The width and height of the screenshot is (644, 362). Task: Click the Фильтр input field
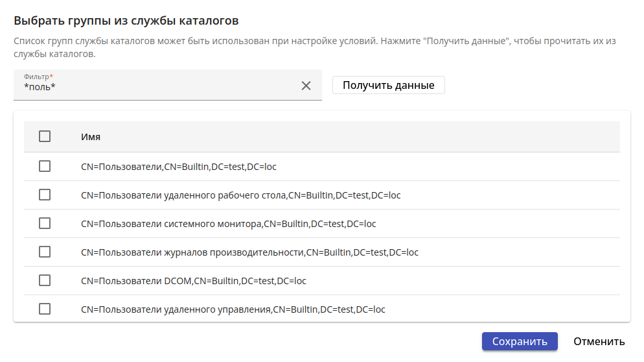click(155, 86)
